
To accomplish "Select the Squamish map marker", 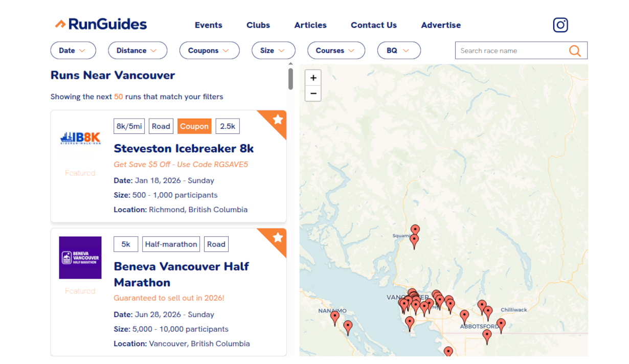I will click(x=415, y=231).
